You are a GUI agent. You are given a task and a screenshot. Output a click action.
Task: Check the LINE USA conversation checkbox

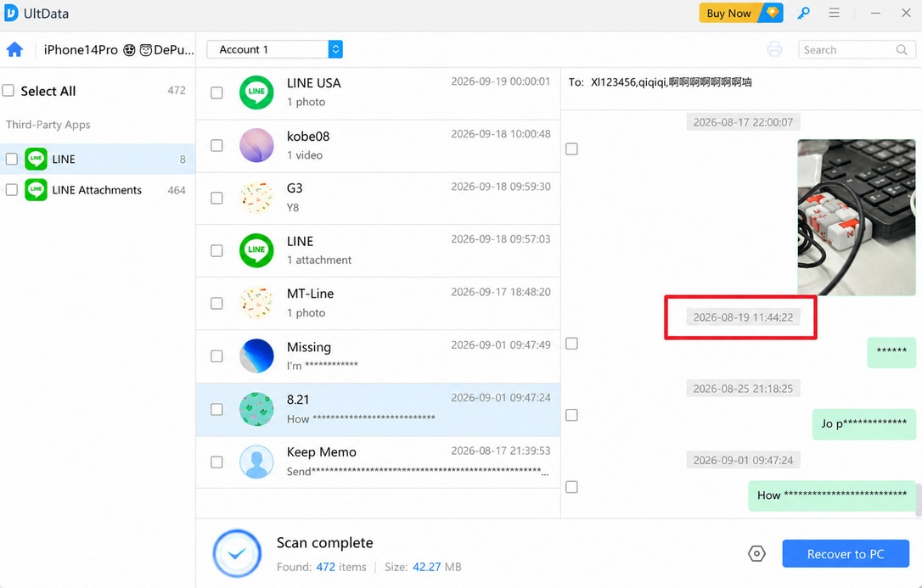[216, 92]
